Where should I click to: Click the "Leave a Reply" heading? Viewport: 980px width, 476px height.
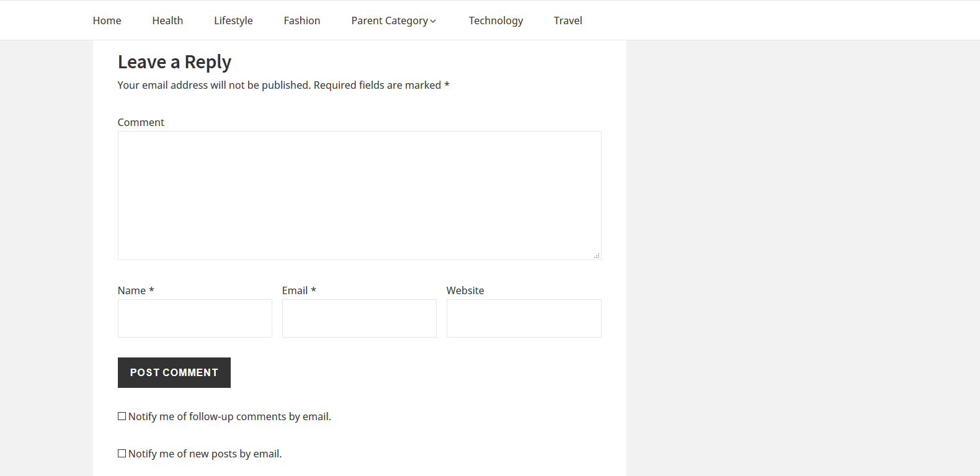pos(174,62)
